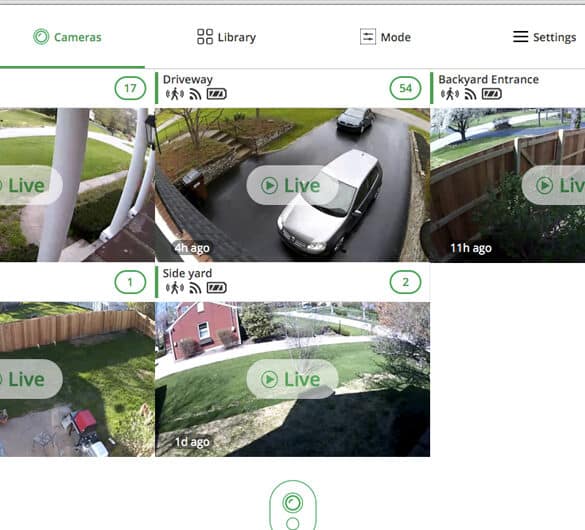Click the '4h ago' timestamp
This screenshot has height=530, width=585.
(192, 248)
